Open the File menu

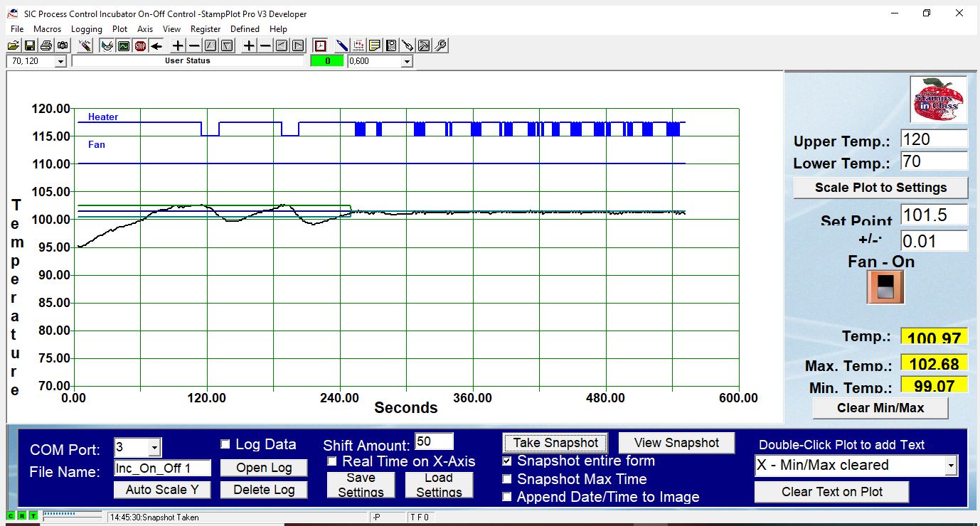pos(17,29)
